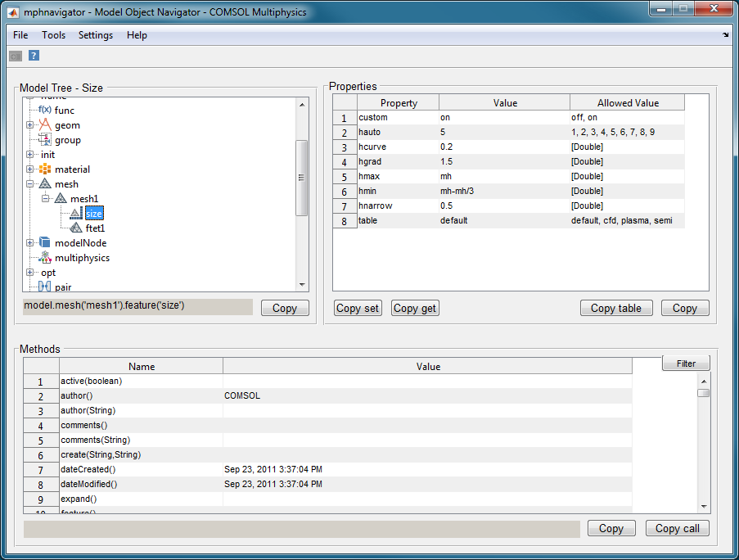The width and height of the screenshot is (739, 560).
Task: Click the grayed-out toolbar icon beside Help
Action: [x=16, y=56]
